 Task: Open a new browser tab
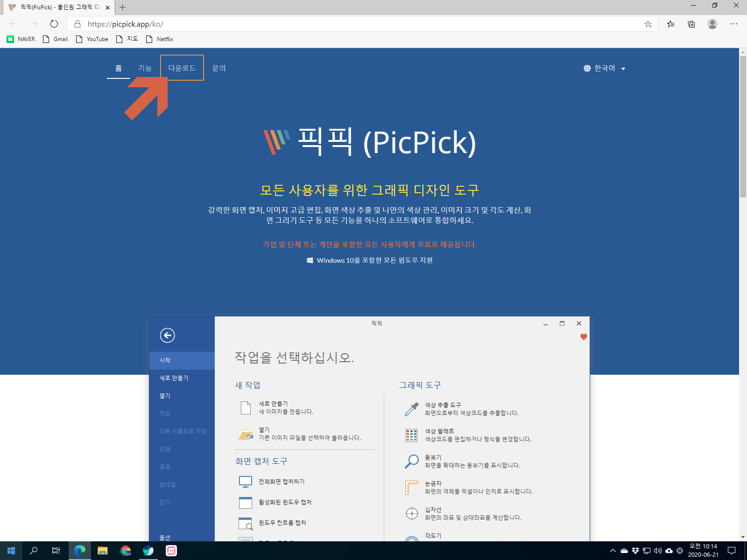pyautogui.click(x=123, y=7)
